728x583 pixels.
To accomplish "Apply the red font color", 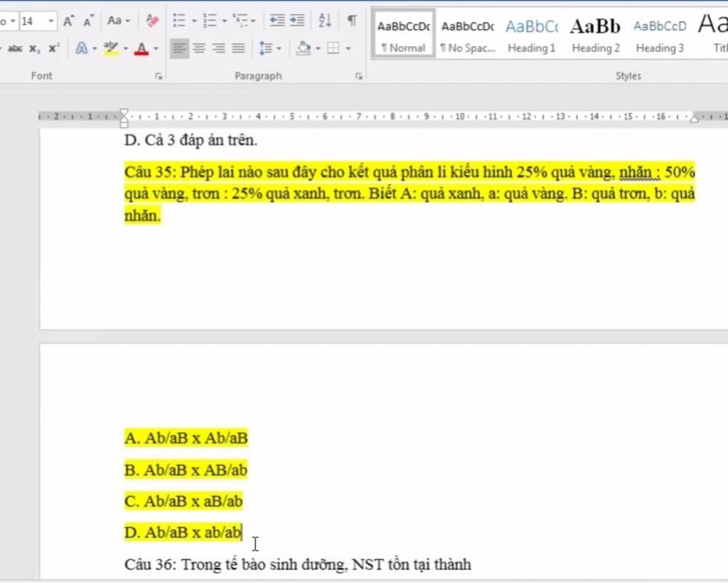I will coord(141,48).
